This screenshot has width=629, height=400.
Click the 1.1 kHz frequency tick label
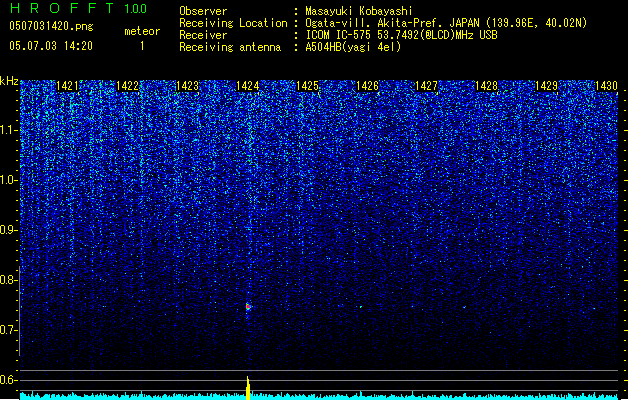[x=9, y=130]
